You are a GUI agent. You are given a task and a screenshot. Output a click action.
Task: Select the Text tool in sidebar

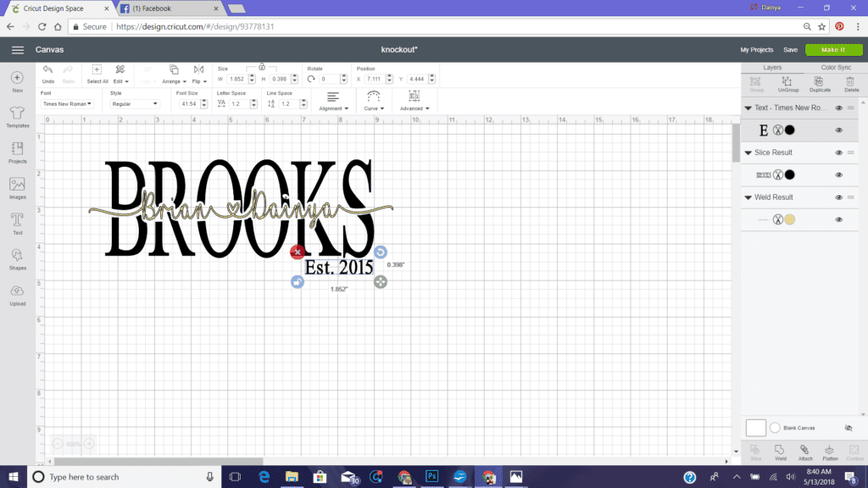[x=17, y=224]
